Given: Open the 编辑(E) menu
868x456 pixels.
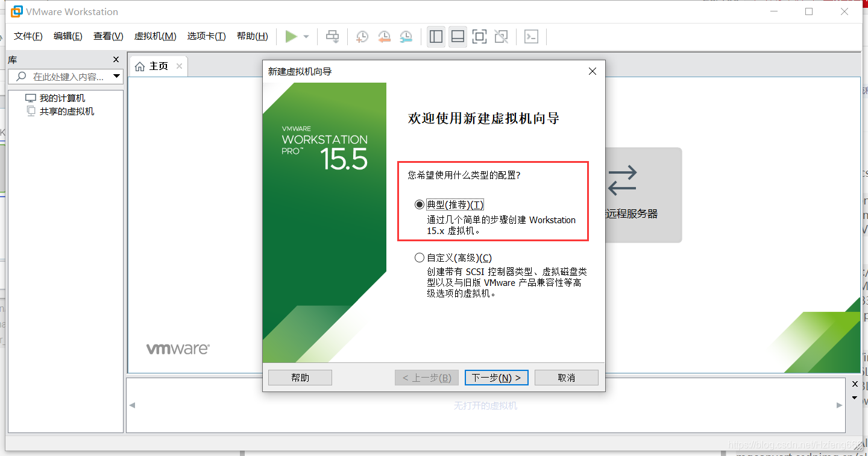Looking at the screenshot, I should (x=68, y=36).
